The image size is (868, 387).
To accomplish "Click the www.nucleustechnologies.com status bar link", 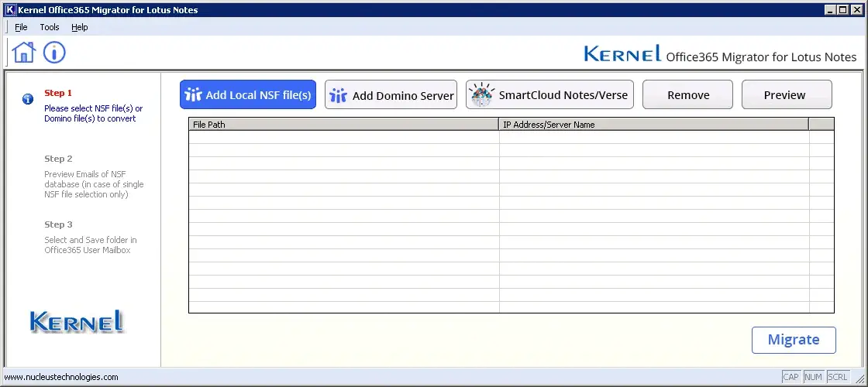I will [x=62, y=378].
